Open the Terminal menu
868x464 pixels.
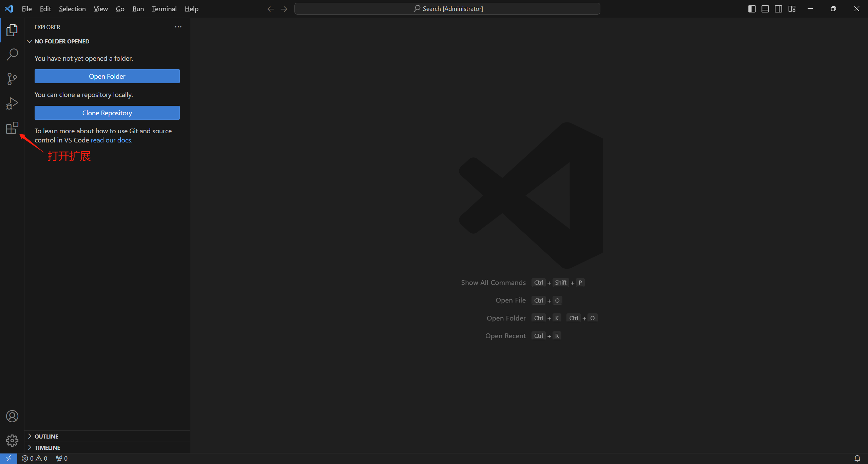[x=164, y=9]
